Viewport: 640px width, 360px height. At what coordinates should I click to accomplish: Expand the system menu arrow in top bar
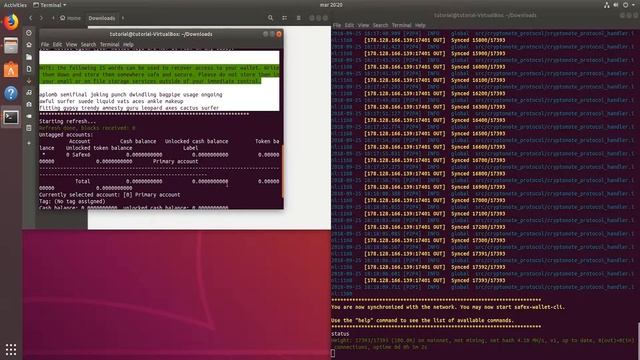pos(633,5)
